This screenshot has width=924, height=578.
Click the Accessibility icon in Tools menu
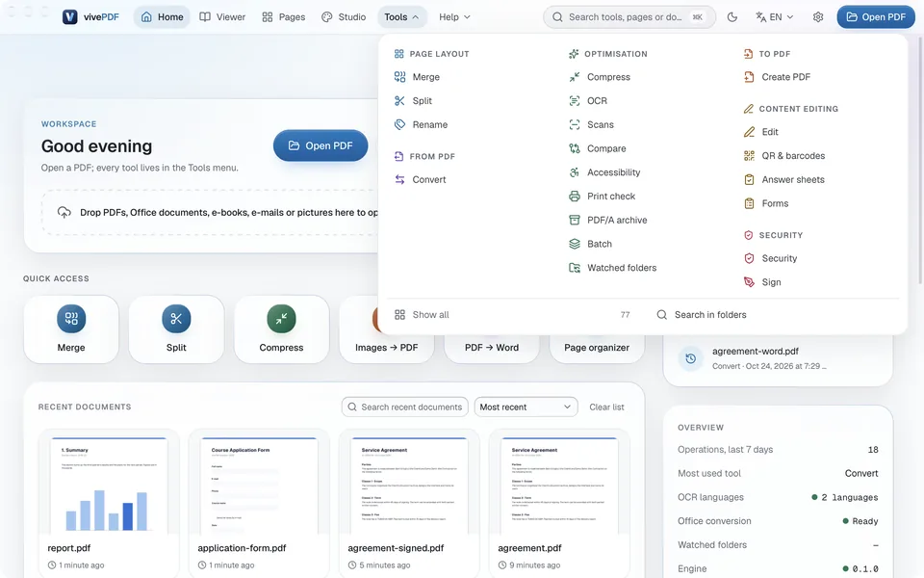[x=574, y=172]
